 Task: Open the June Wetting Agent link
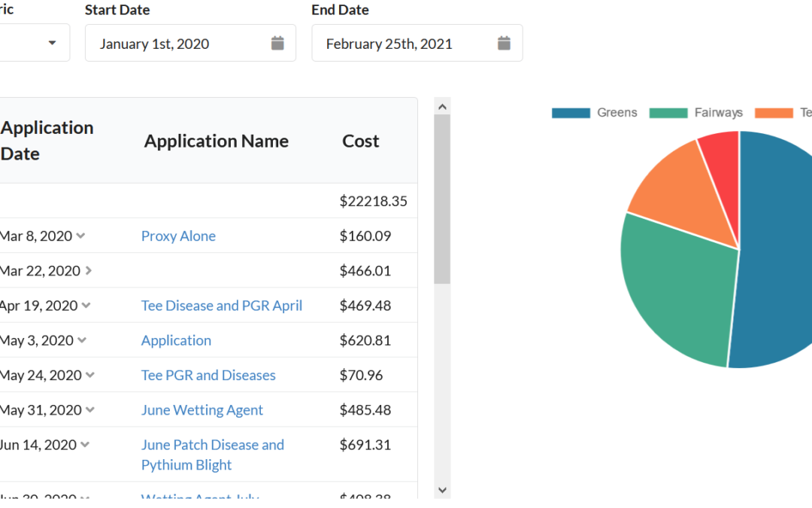point(201,410)
